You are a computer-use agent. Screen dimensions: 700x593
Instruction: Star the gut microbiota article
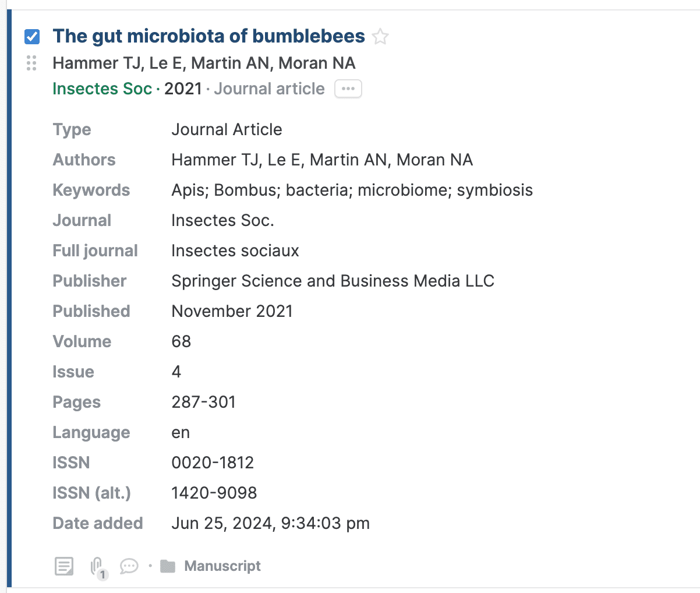380,37
